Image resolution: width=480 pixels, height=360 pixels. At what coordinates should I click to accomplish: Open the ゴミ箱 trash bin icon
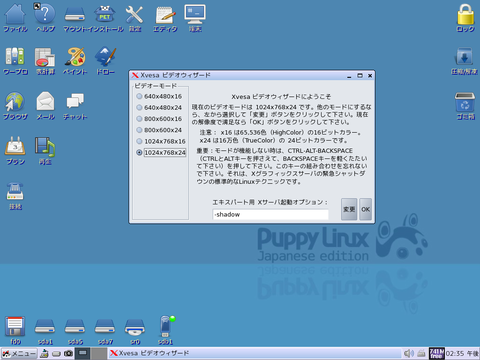point(465,102)
